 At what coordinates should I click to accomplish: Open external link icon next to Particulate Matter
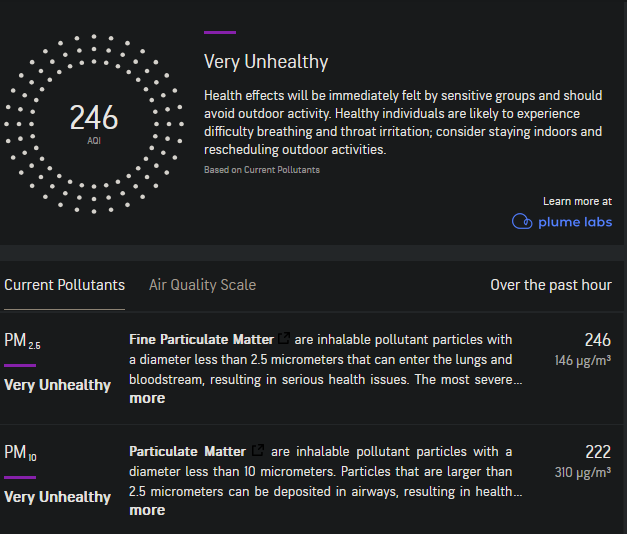[258, 451]
